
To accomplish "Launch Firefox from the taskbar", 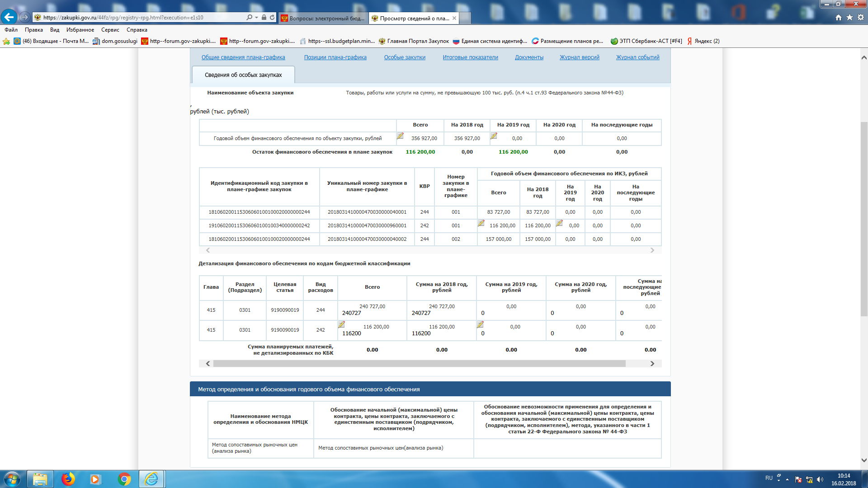I will 68,479.
